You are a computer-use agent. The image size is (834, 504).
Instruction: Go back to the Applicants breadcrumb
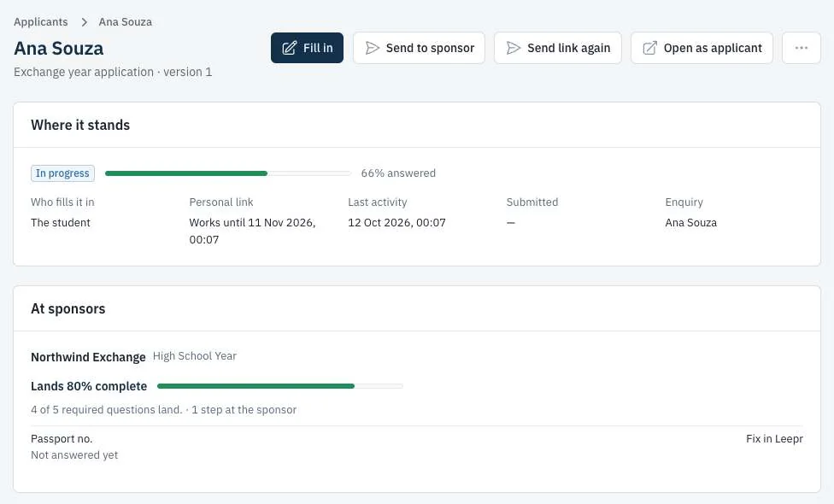41,22
